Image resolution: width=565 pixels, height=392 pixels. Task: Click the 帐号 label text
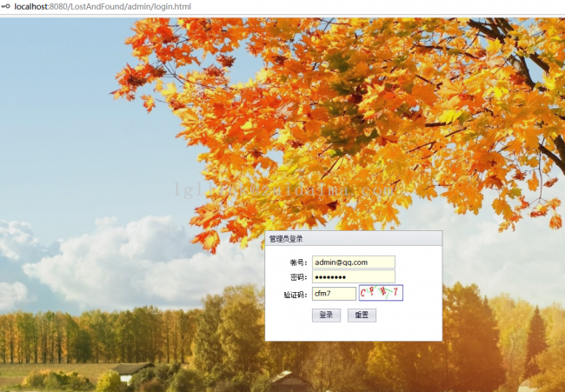coord(297,262)
